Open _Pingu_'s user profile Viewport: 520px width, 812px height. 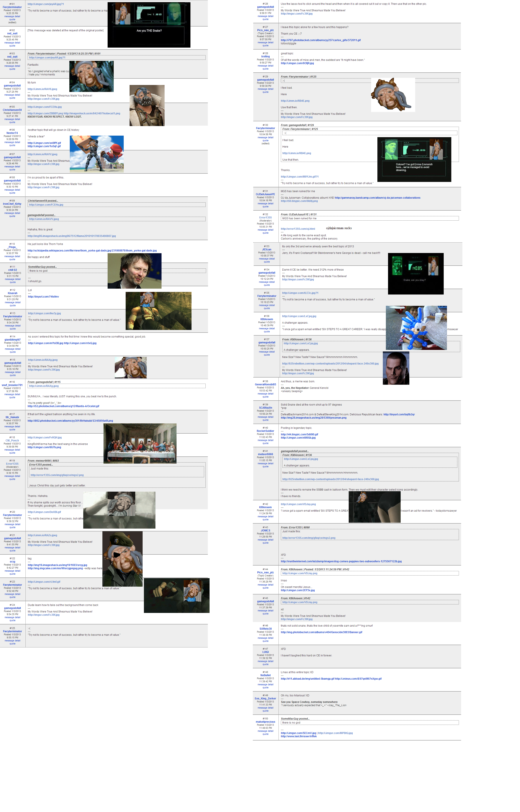[x=12, y=247]
